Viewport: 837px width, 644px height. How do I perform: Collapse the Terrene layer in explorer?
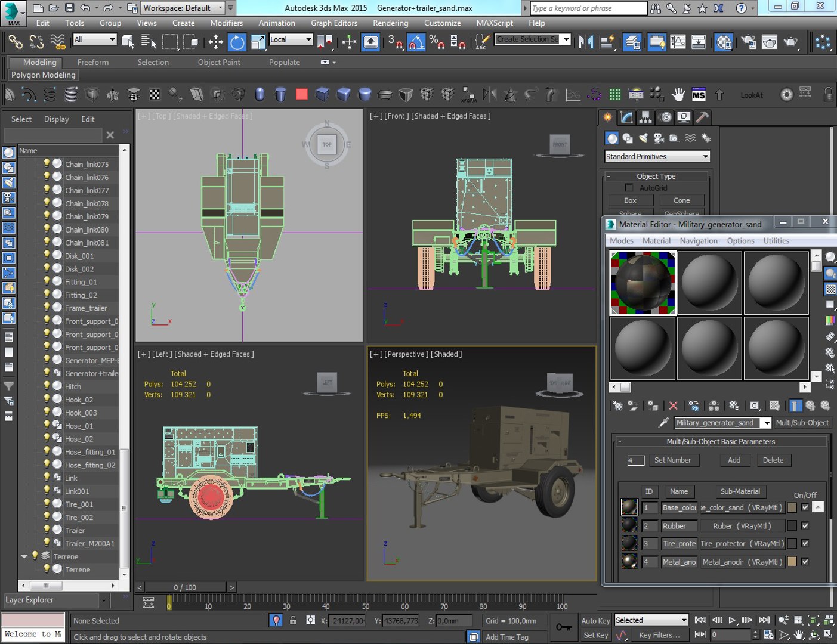pyautogui.click(x=24, y=556)
